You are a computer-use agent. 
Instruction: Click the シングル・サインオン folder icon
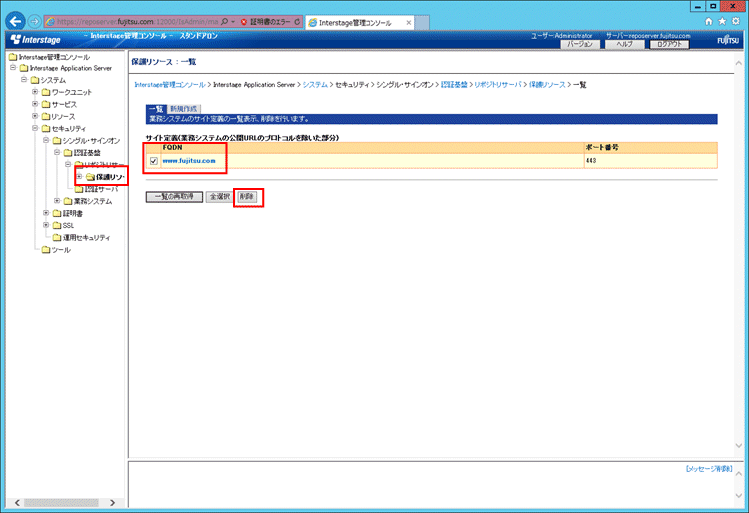(57, 141)
